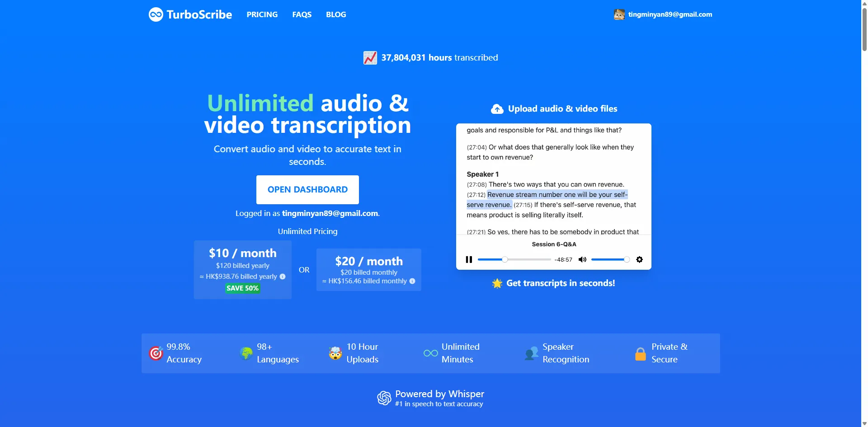This screenshot has width=868, height=427.
Task: Click the highlighted transcript sentence about revenue stream
Action: (557, 195)
